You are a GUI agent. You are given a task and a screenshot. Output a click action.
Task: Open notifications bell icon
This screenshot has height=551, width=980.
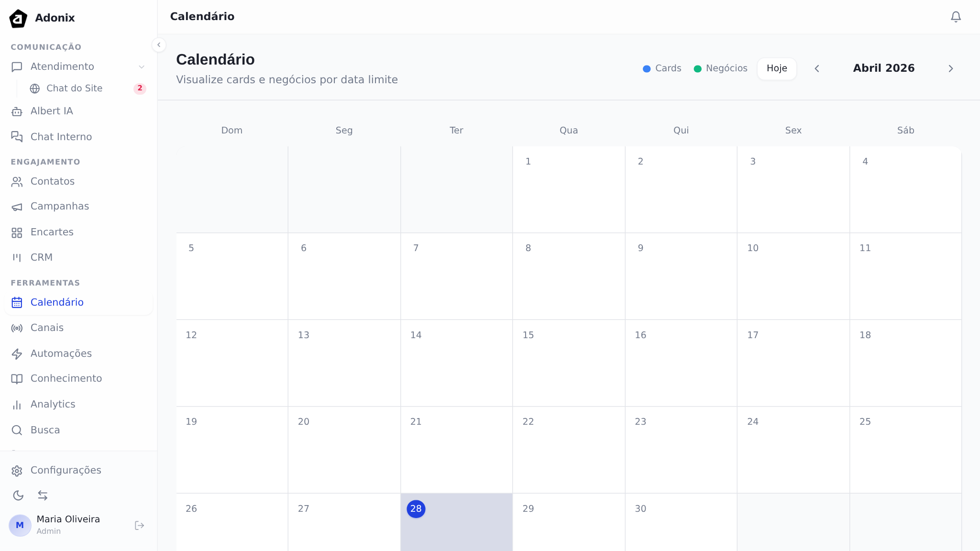pyautogui.click(x=956, y=17)
